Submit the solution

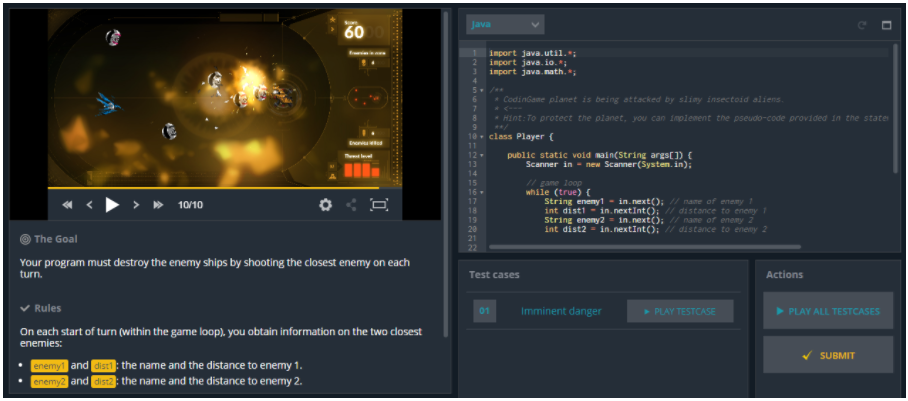coord(828,355)
